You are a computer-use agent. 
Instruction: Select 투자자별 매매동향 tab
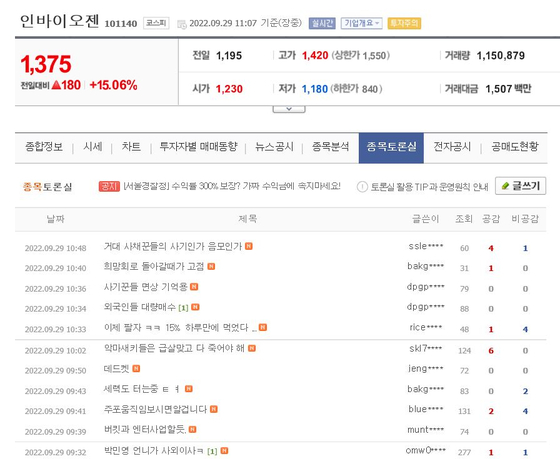coord(198,147)
